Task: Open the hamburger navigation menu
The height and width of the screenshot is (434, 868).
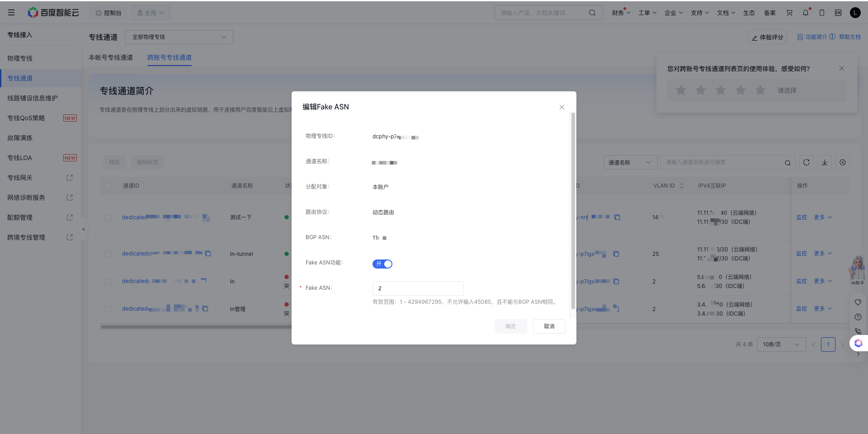Action: point(11,13)
